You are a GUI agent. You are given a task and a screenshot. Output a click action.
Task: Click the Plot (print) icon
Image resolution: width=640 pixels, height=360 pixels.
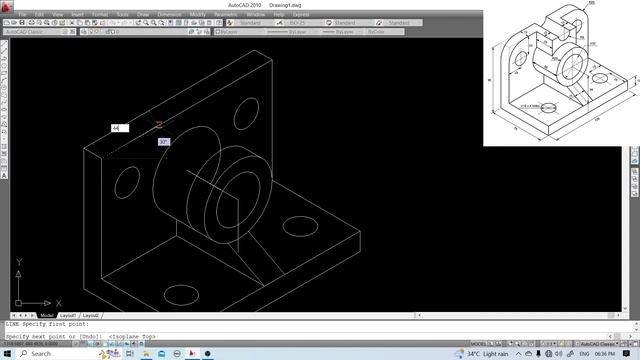point(31,23)
